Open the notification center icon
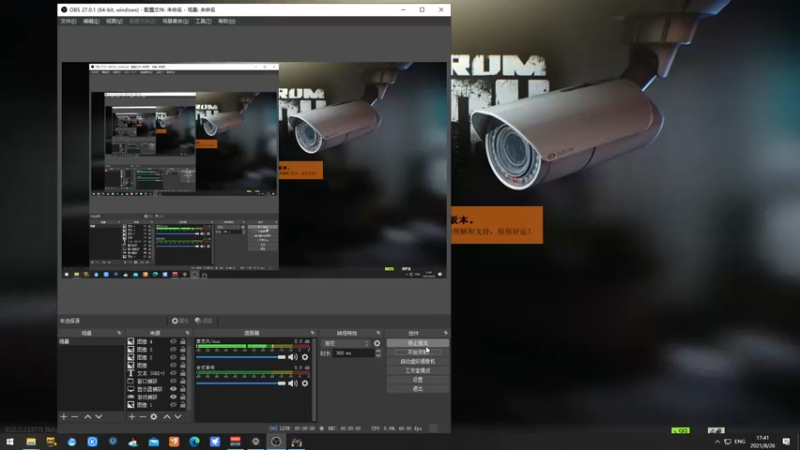Viewport: 800px width, 450px height. 786,442
